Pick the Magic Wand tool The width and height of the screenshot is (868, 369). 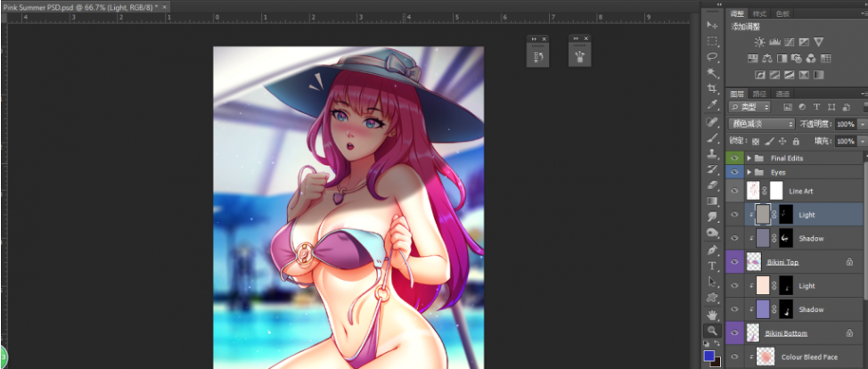712,72
